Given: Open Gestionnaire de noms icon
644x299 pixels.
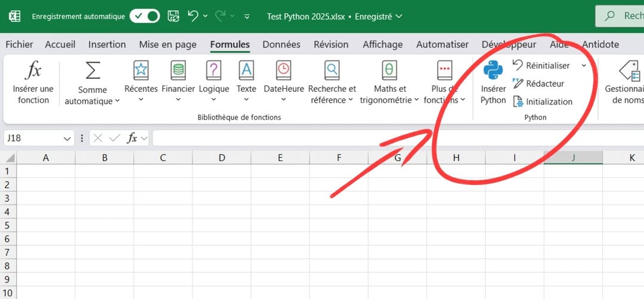Looking at the screenshot, I should (x=630, y=71).
